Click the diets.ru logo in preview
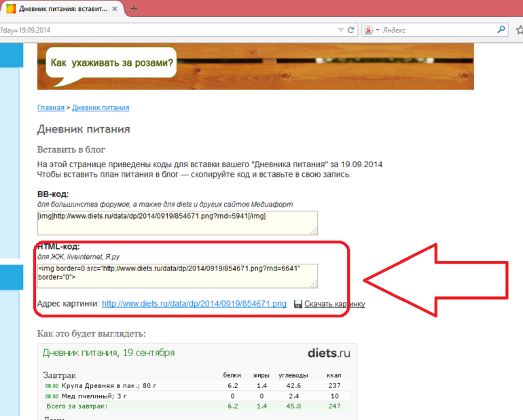This screenshot has width=523, height=420. pyautogui.click(x=329, y=353)
